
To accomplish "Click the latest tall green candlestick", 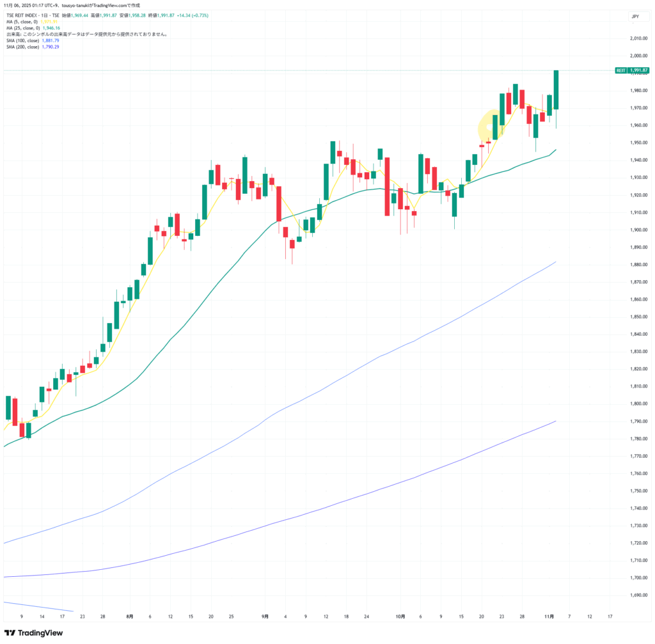I will 556,90.
